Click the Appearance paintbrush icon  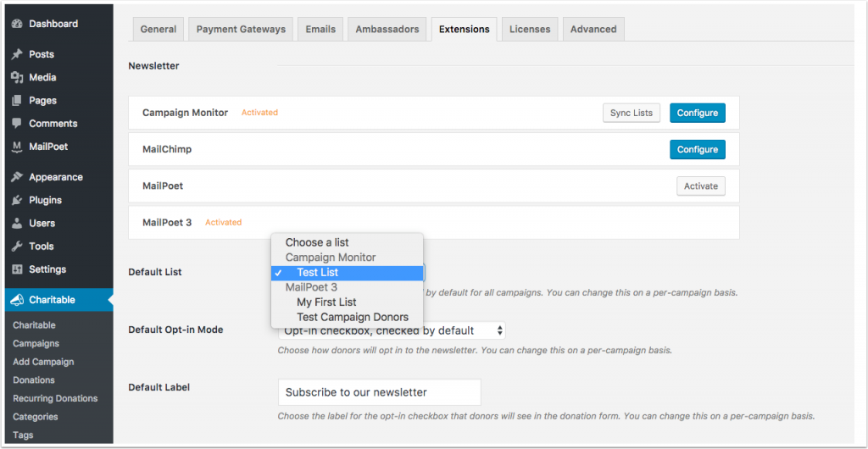(x=17, y=177)
